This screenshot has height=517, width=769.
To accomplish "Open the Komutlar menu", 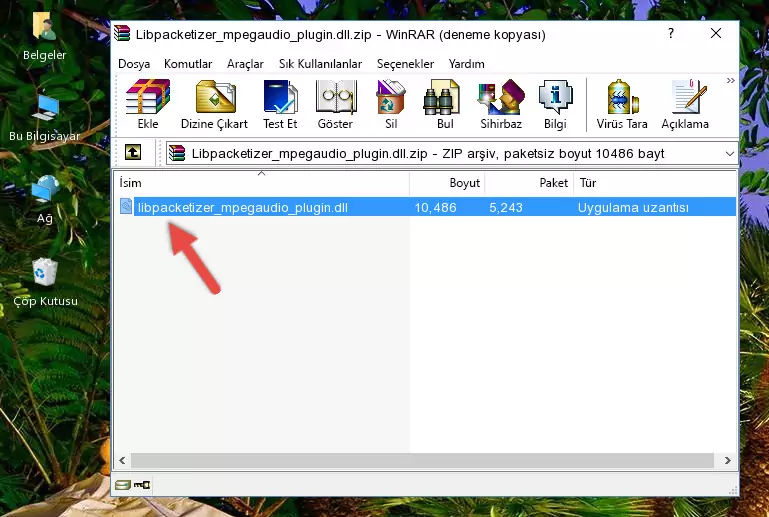I will coord(188,64).
